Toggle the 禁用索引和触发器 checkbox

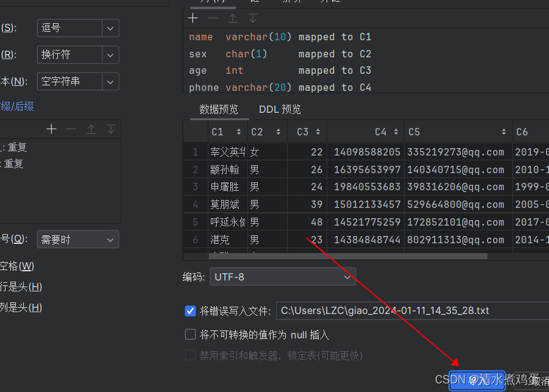[189, 355]
